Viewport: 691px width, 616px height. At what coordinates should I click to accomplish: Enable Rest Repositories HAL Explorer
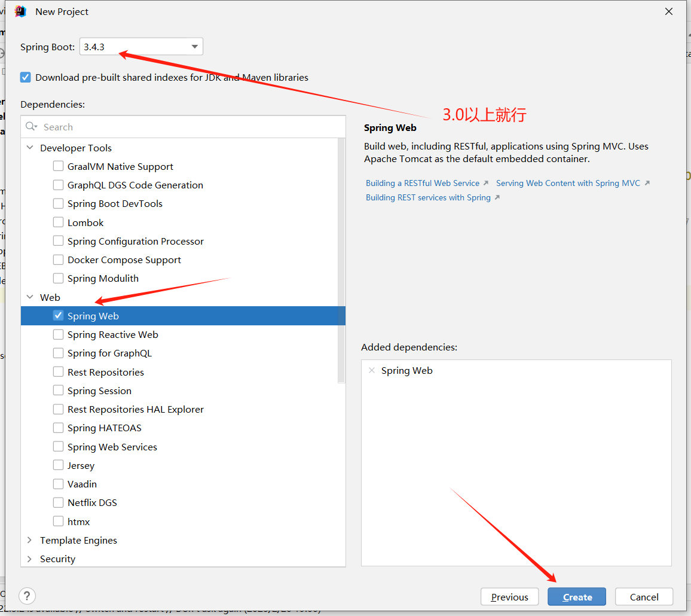[x=58, y=409]
